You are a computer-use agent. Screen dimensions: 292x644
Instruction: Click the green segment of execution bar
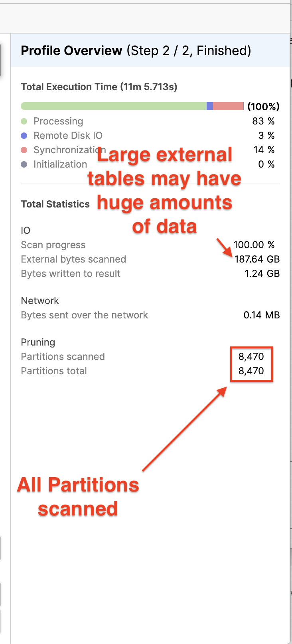[x=114, y=106]
